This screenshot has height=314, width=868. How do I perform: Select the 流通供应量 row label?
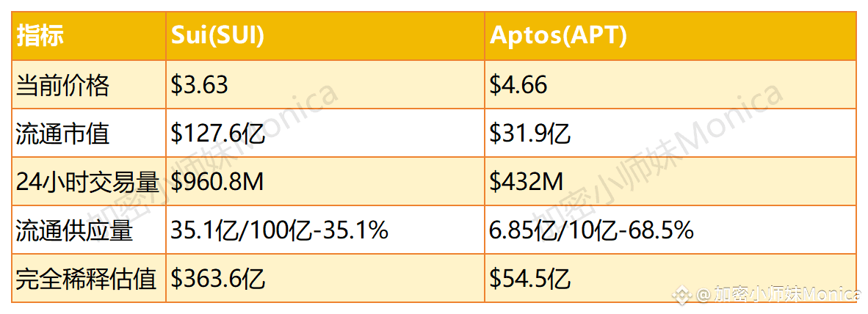(x=89, y=230)
